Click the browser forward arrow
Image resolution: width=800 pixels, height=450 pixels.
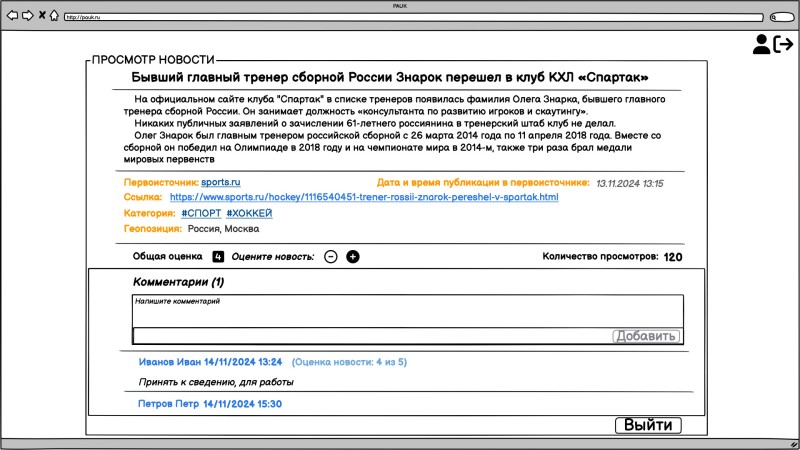tap(28, 15)
